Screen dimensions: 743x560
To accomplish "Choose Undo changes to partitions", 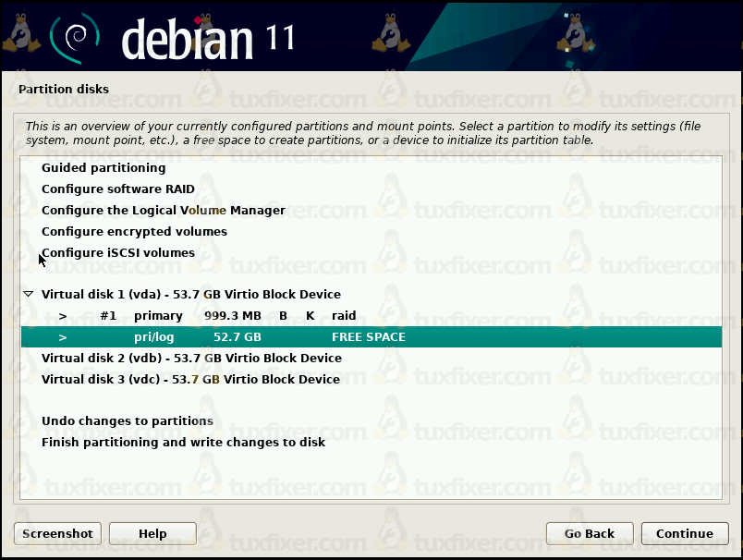I will [127, 421].
